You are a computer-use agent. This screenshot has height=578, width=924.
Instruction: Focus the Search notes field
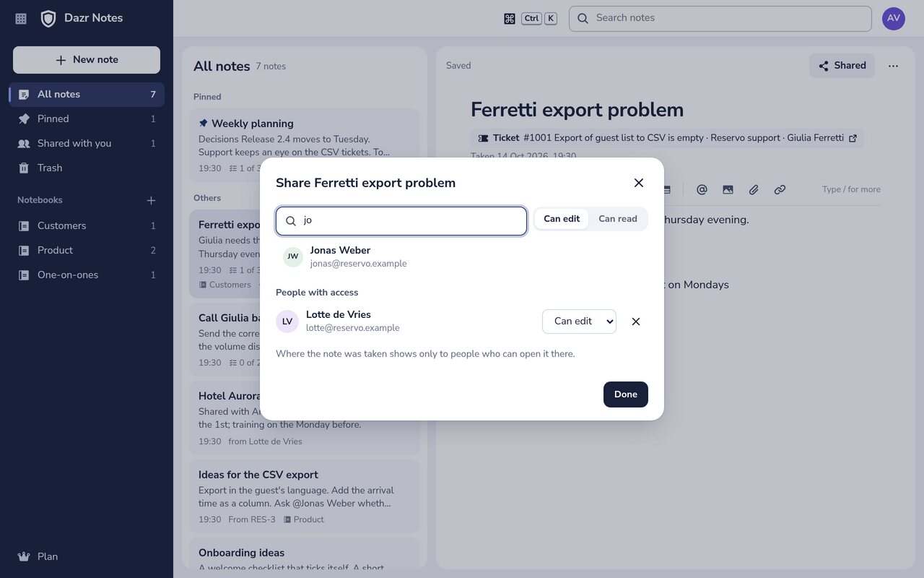tap(720, 19)
